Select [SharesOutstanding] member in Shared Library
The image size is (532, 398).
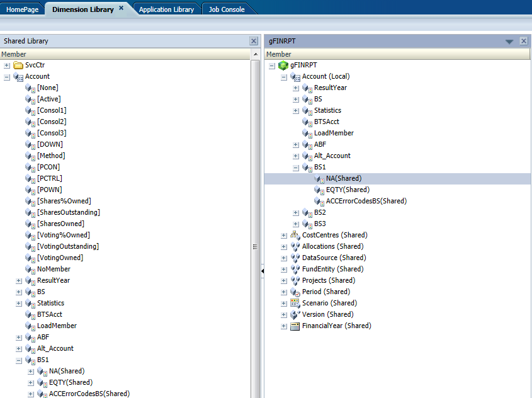click(68, 212)
